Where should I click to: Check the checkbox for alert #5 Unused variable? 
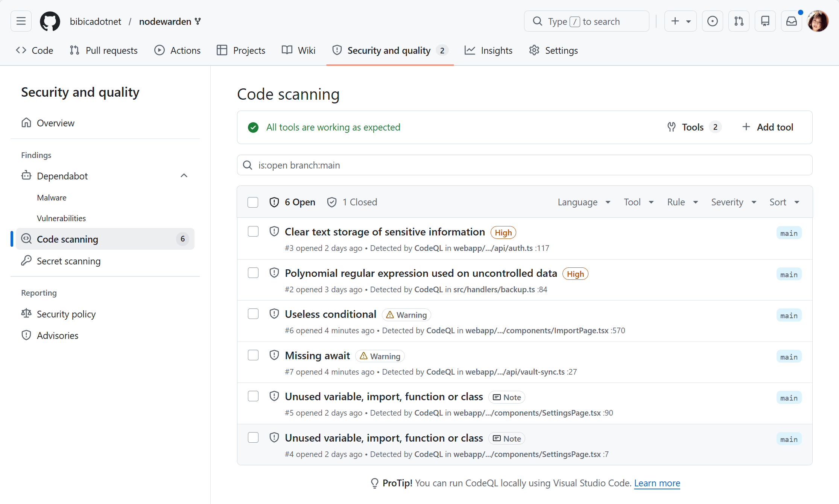click(253, 396)
